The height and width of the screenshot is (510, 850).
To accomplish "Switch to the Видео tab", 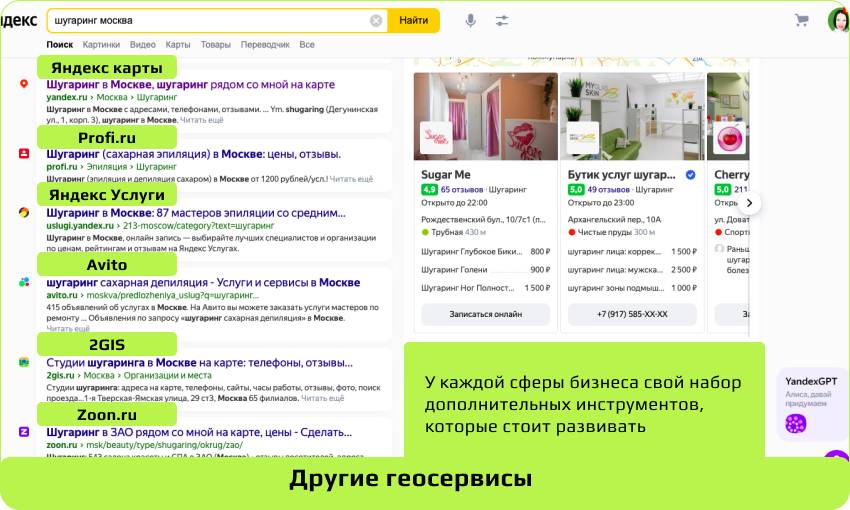I will pos(143,44).
